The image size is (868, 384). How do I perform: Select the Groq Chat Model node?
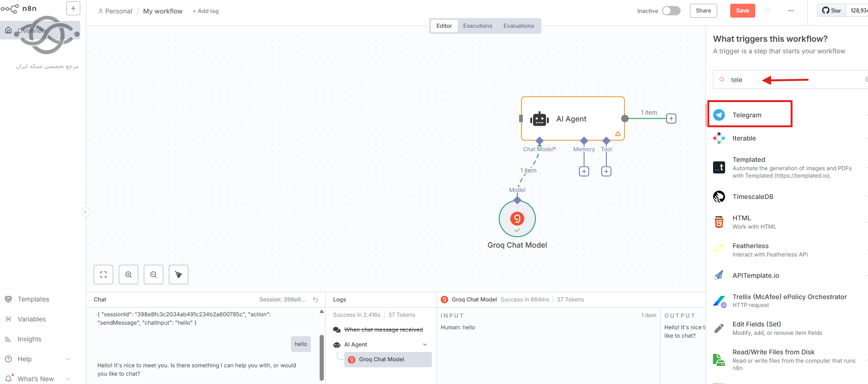point(517,218)
